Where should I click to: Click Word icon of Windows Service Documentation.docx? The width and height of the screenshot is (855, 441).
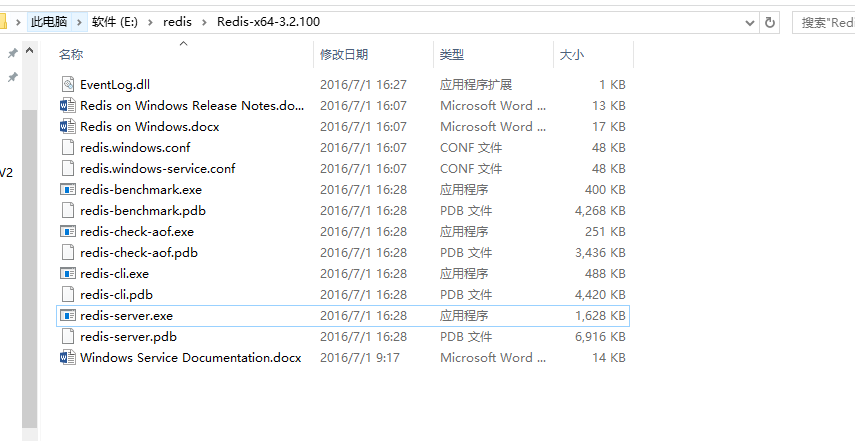coord(68,358)
